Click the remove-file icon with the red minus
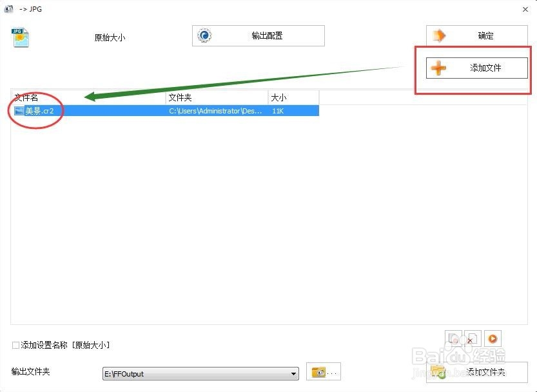The height and width of the screenshot is (392, 537). tap(453, 338)
